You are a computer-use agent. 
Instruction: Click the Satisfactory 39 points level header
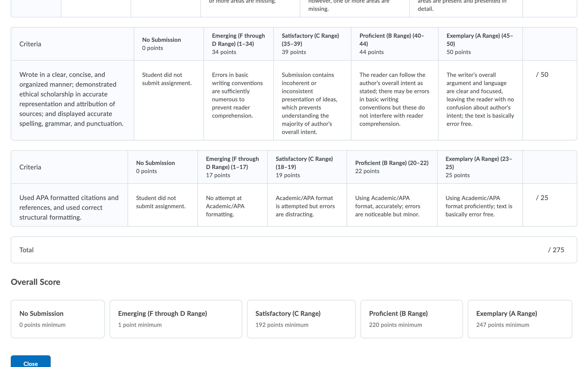(x=312, y=44)
